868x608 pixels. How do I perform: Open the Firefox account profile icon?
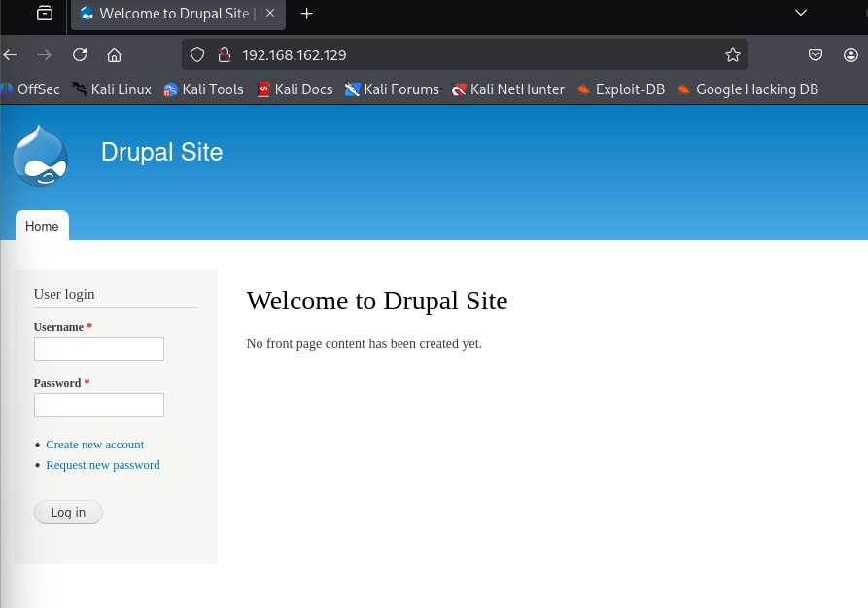coord(851,54)
